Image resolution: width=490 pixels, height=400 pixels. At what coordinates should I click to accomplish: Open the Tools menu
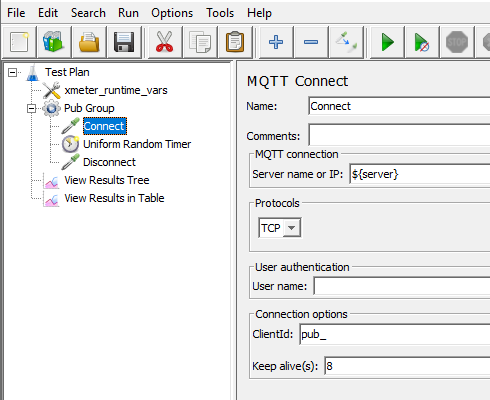220,13
